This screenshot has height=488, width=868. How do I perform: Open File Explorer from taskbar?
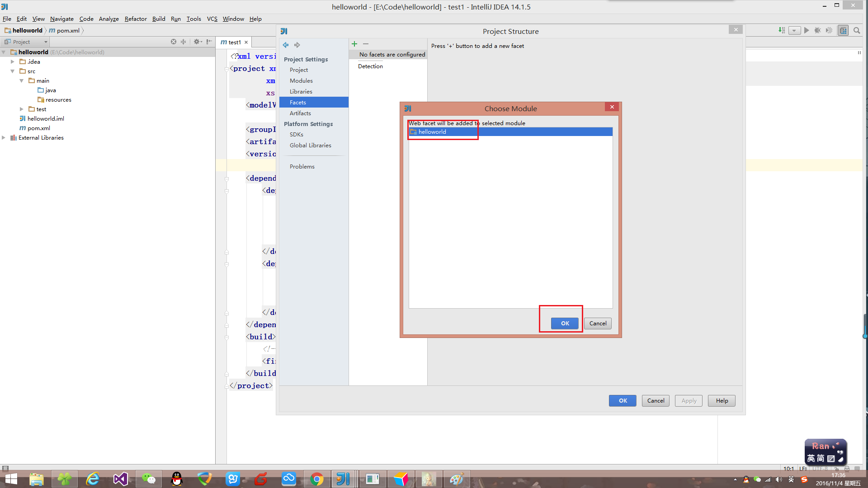(37, 479)
